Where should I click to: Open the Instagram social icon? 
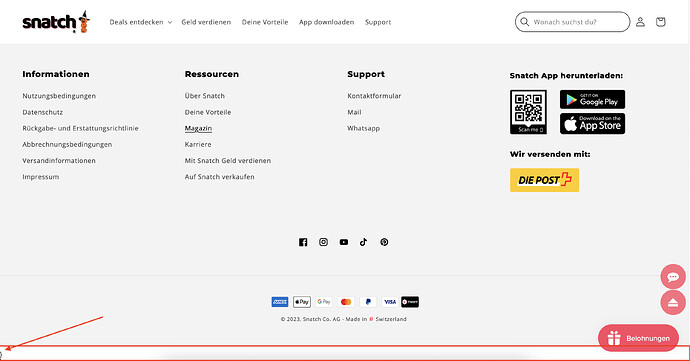tap(323, 242)
